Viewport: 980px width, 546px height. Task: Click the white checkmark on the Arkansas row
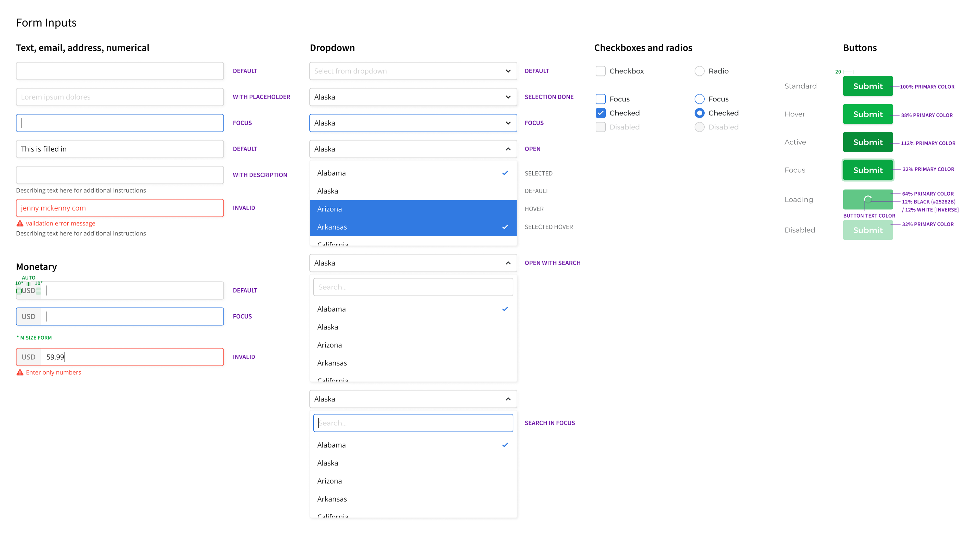pos(505,227)
